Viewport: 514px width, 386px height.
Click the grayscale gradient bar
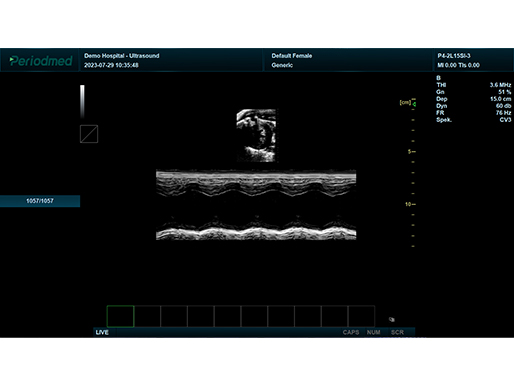(x=82, y=102)
